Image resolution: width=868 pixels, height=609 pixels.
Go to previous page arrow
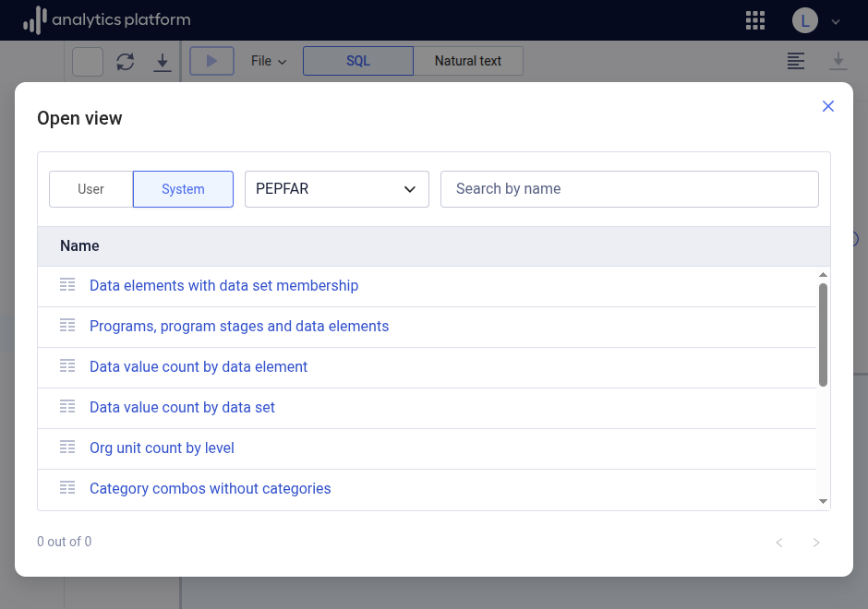[x=779, y=543]
